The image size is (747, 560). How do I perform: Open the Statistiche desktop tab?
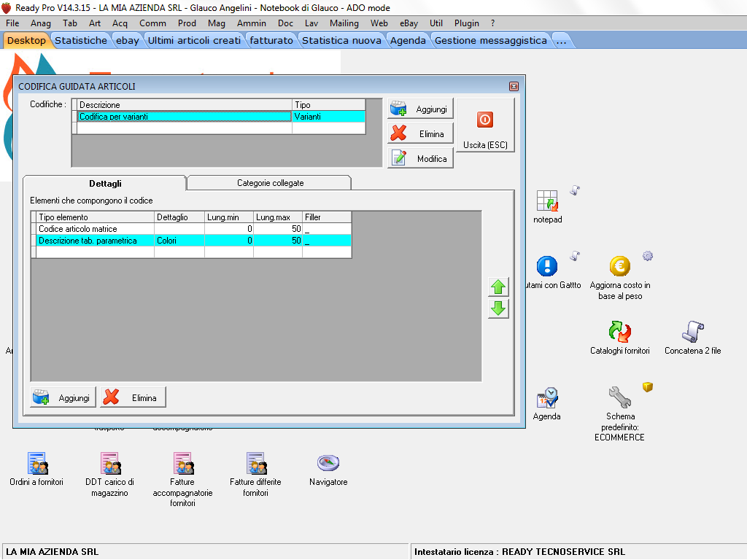point(81,41)
